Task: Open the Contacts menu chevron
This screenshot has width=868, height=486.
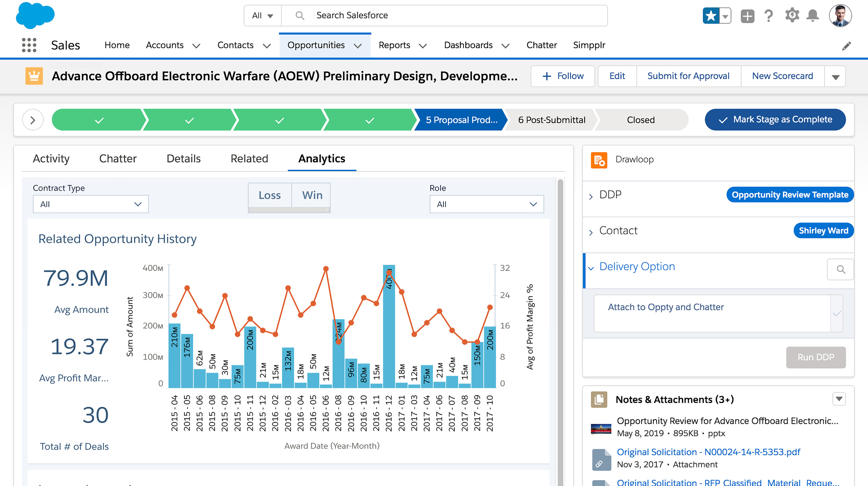Action: coord(267,46)
